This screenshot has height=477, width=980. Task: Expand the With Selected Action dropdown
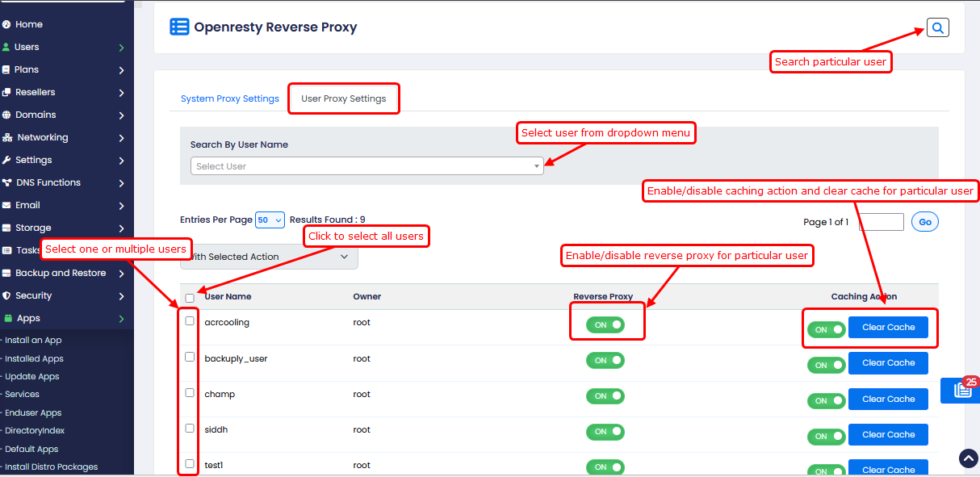pyautogui.click(x=269, y=257)
